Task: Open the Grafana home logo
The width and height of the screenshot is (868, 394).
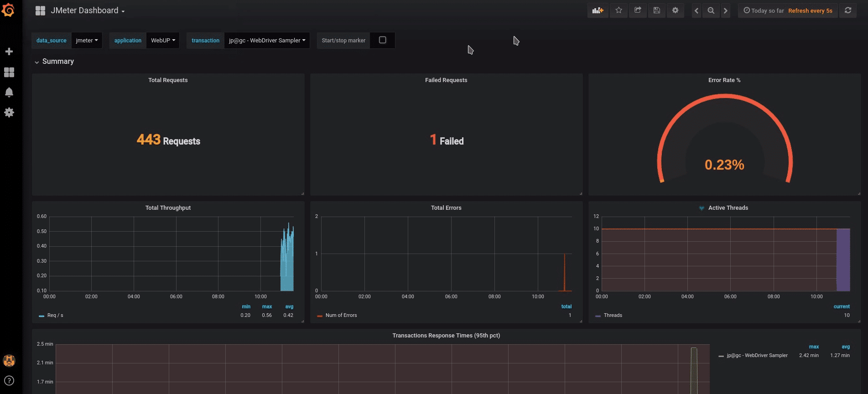Action: coord(8,10)
